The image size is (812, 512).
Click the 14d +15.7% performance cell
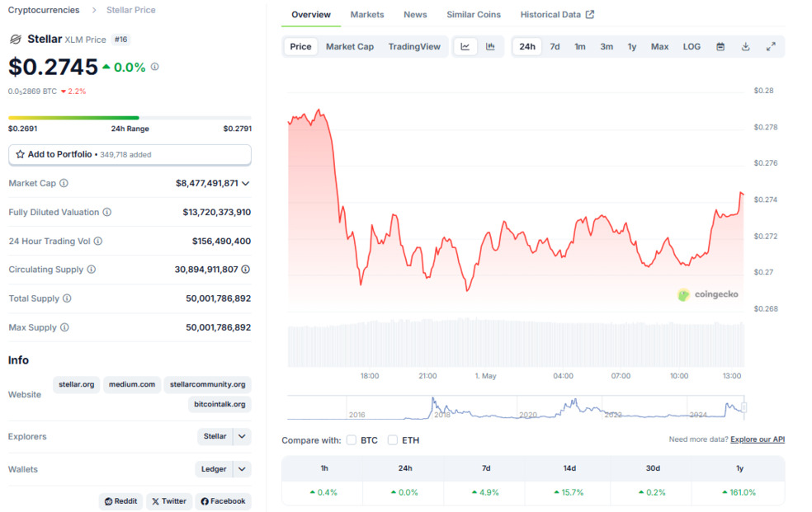(x=569, y=492)
